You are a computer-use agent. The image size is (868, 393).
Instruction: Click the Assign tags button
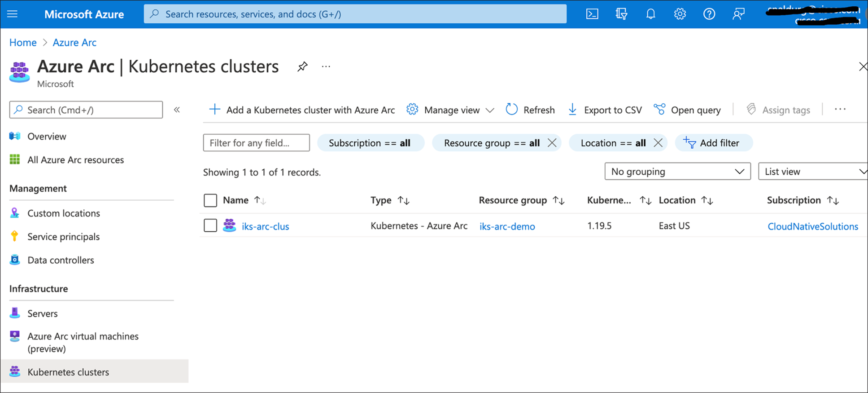778,110
